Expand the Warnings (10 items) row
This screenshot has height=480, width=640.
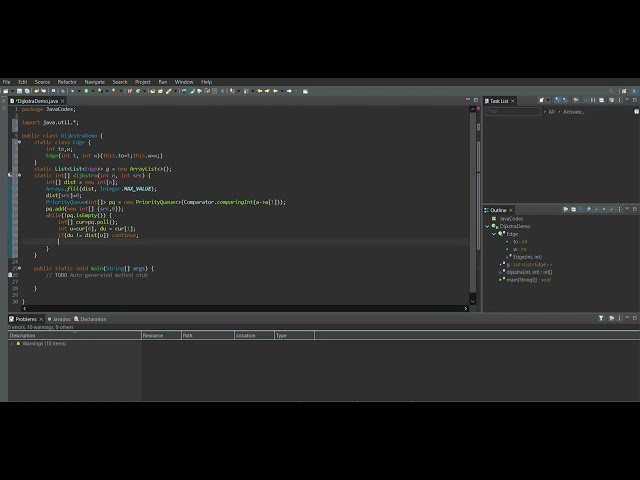click(11, 344)
